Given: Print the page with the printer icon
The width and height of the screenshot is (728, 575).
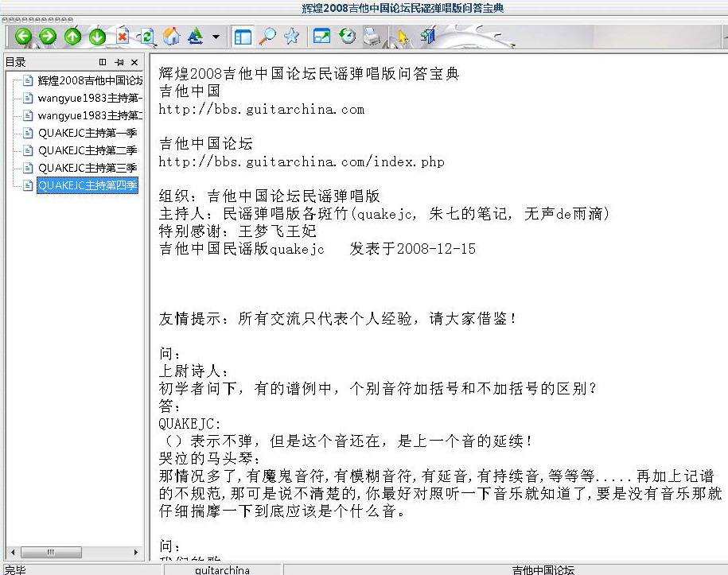Looking at the screenshot, I should pyautogui.click(x=372, y=37).
